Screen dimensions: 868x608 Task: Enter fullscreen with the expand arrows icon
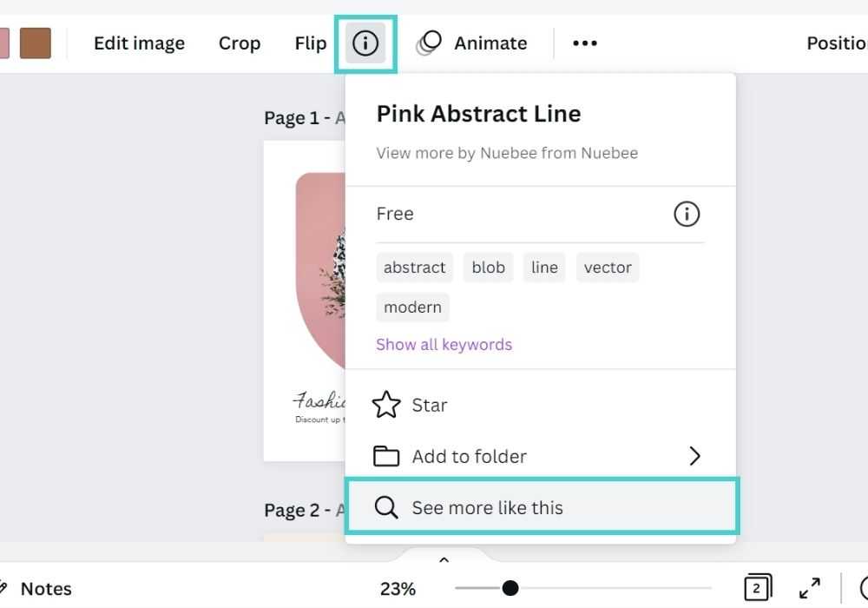tap(809, 588)
